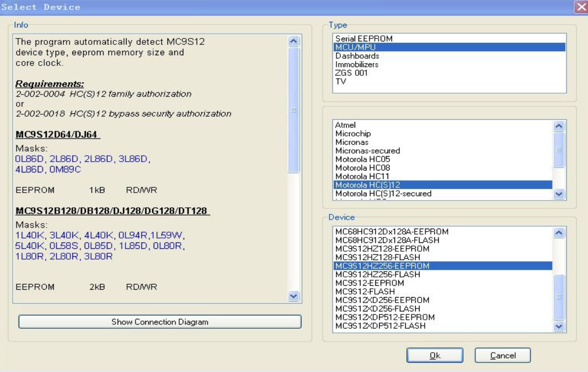Select MC9S12XD256-EEPROM device
Viewport: 588px width, 372px height.
click(x=443, y=300)
